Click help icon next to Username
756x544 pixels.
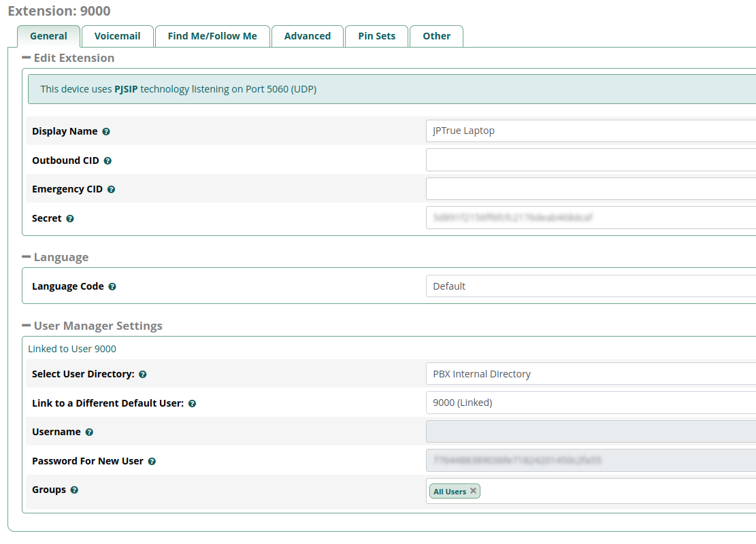click(89, 432)
